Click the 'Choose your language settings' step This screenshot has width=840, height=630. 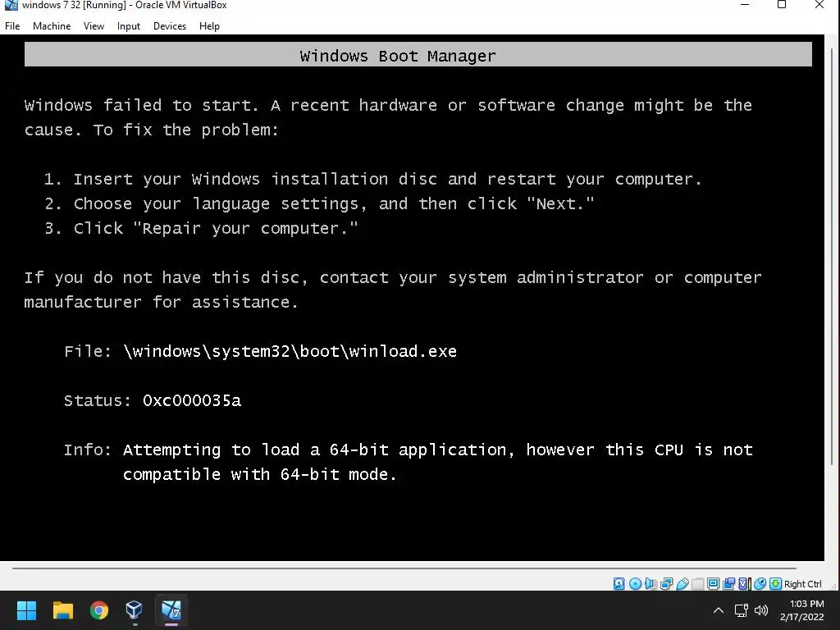point(319,203)
